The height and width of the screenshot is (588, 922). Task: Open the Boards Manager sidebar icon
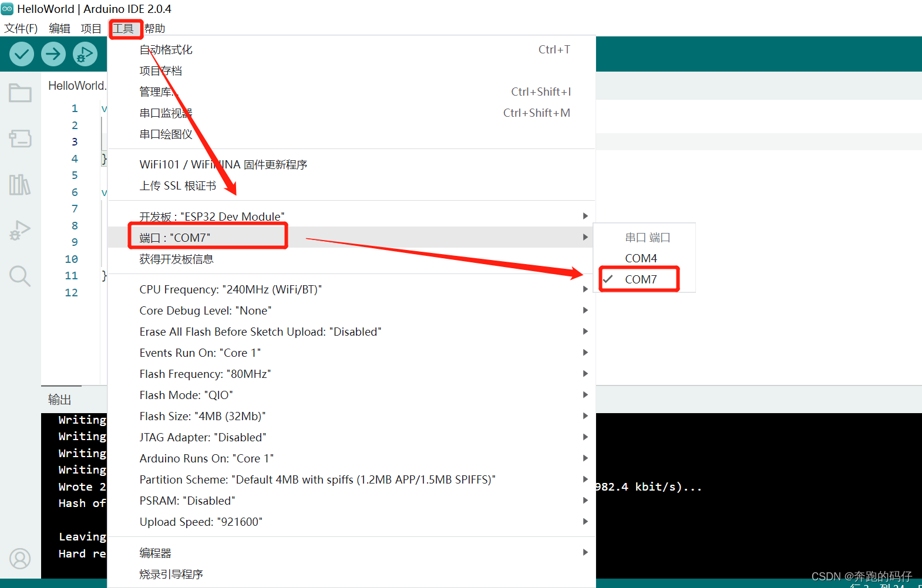pyautogui.click(x=20, y=138)
